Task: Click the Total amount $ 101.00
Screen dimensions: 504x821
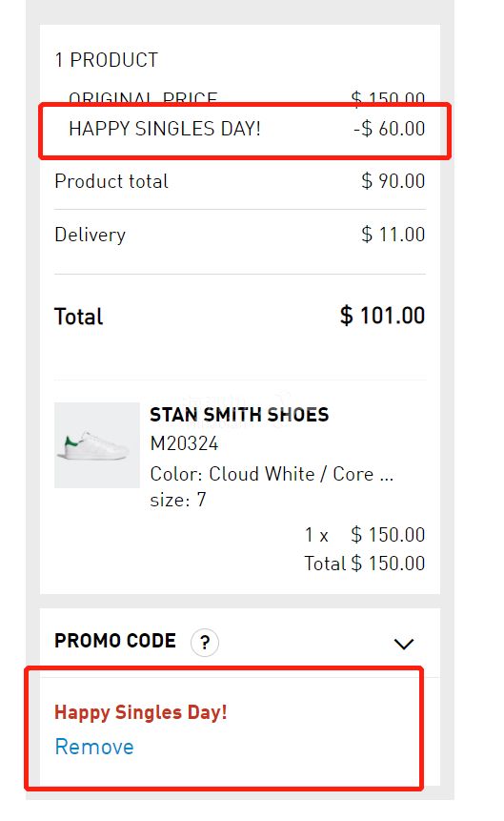Action: click(382, 316)
